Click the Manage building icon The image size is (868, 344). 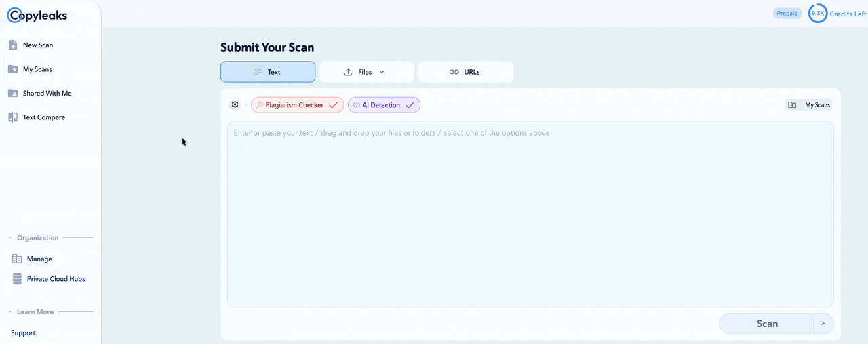click(17, 259)
